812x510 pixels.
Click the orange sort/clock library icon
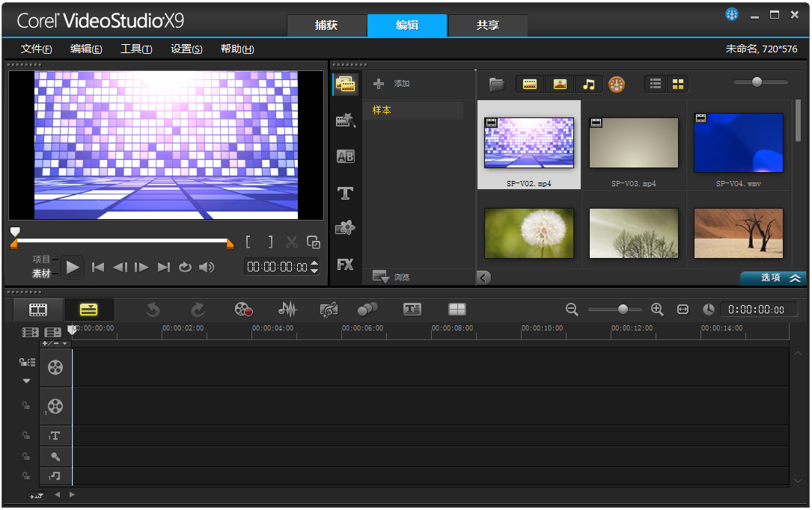point(616,84)
